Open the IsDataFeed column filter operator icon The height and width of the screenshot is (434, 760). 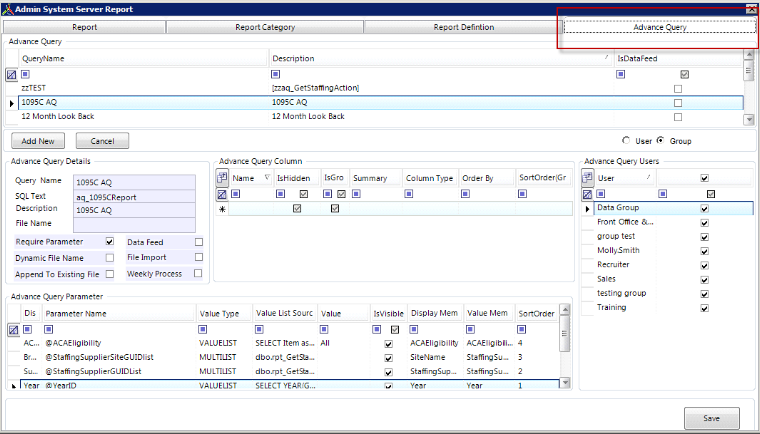point(620,74)
